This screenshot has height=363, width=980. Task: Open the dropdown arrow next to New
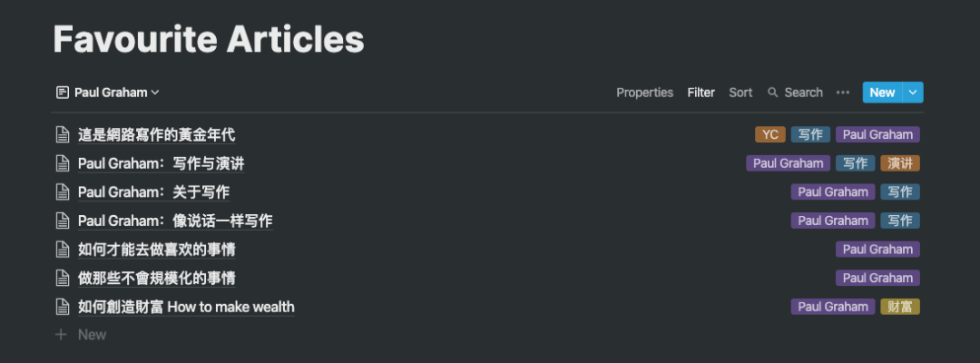913,93
